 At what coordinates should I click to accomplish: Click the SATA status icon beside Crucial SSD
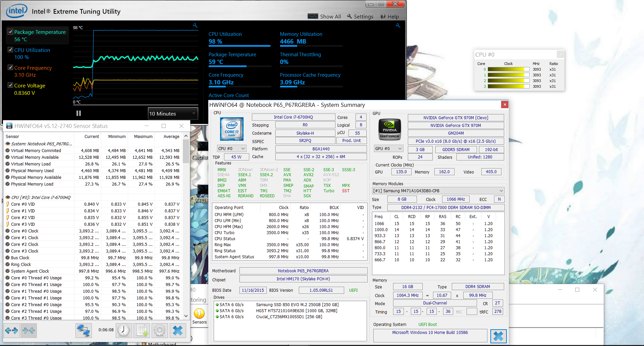(217, 317)
